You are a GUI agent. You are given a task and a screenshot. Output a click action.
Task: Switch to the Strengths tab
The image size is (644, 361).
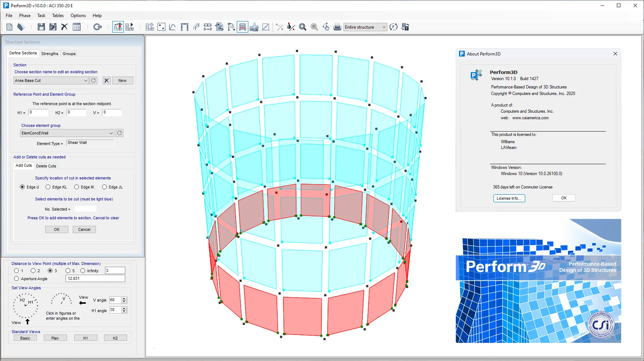pyautogui.click(x=50, y=54)
